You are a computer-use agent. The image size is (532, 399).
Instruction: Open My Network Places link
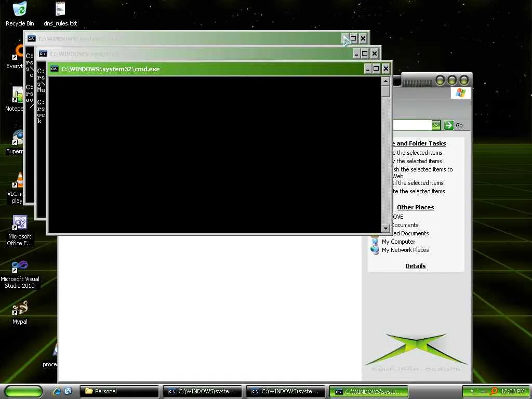[x=405, y=250]
